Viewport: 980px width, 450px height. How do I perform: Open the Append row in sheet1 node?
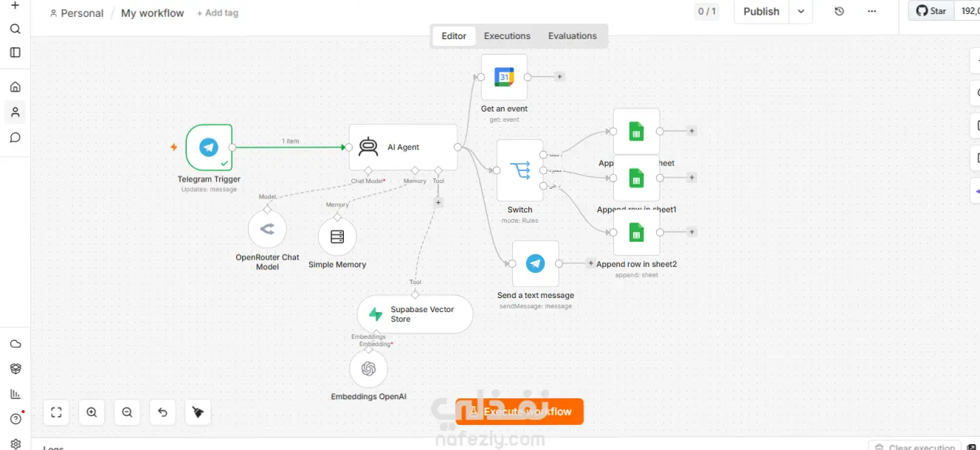point(636,178)
